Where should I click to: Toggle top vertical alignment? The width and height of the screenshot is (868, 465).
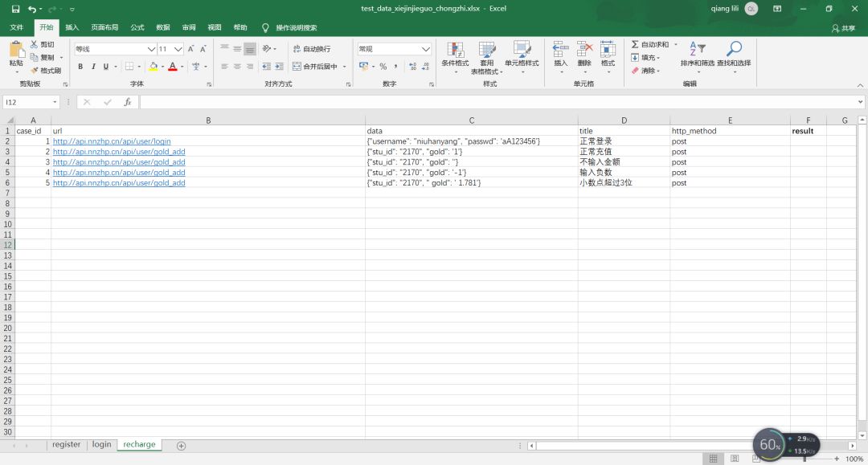click(x=224, y=49)
